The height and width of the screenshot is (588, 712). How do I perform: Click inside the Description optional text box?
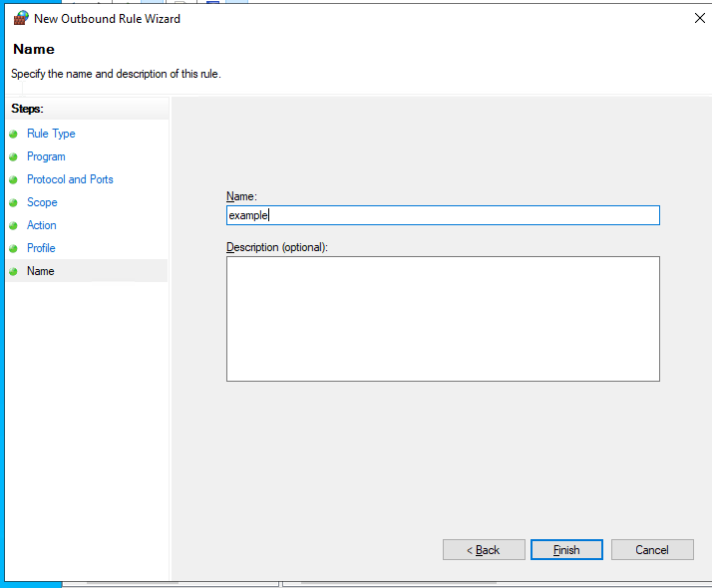(x=443, y=319)
